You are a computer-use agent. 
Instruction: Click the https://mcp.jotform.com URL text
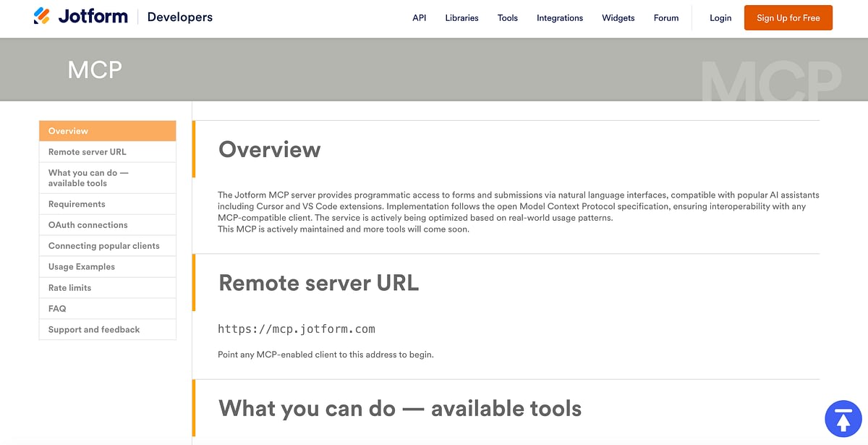point(297,329)
